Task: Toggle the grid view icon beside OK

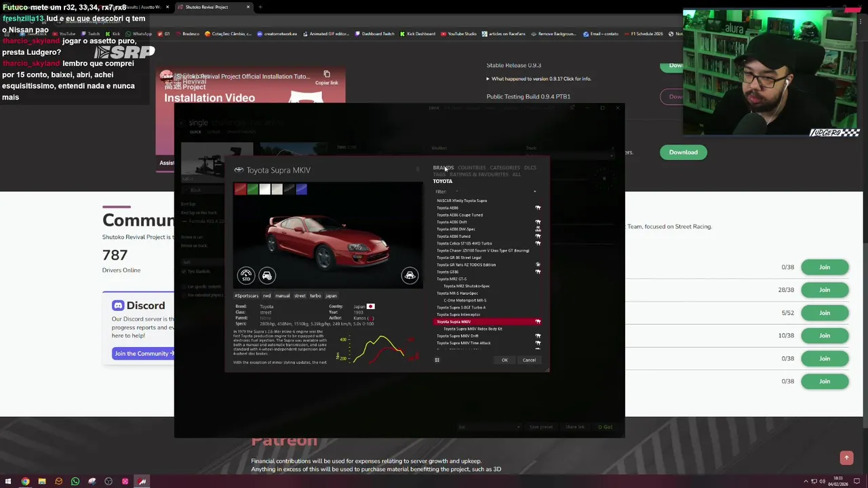Action: 437,360
